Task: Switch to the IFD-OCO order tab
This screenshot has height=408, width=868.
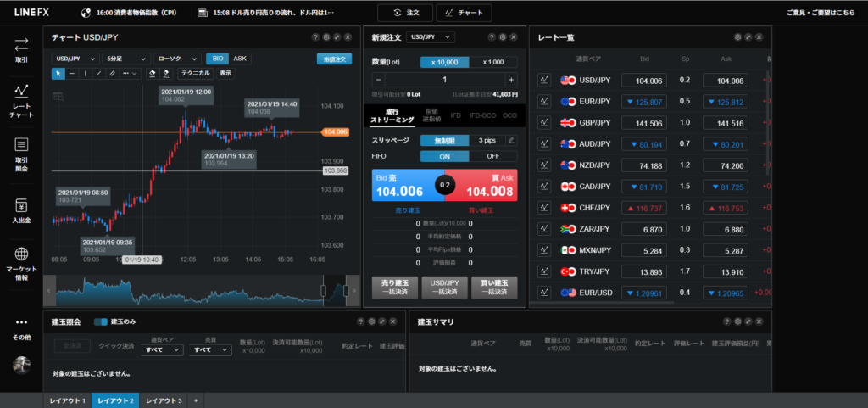Action: pos(482,115)
